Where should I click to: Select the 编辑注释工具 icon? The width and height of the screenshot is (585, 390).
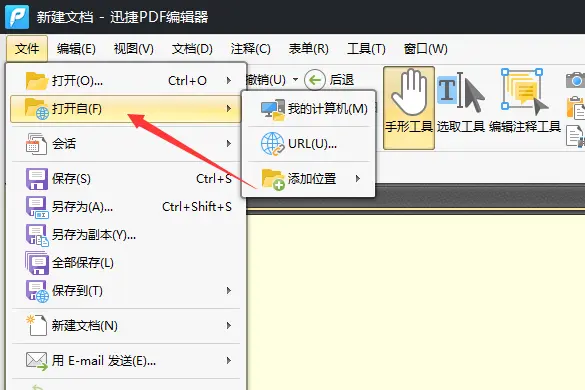click(525, 93)
